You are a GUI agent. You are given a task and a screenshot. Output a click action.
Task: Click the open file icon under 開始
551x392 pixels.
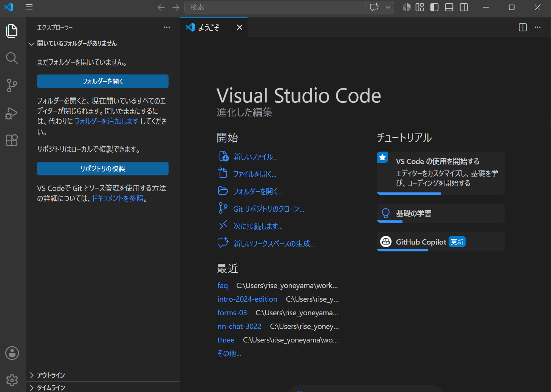coord(223,173)
